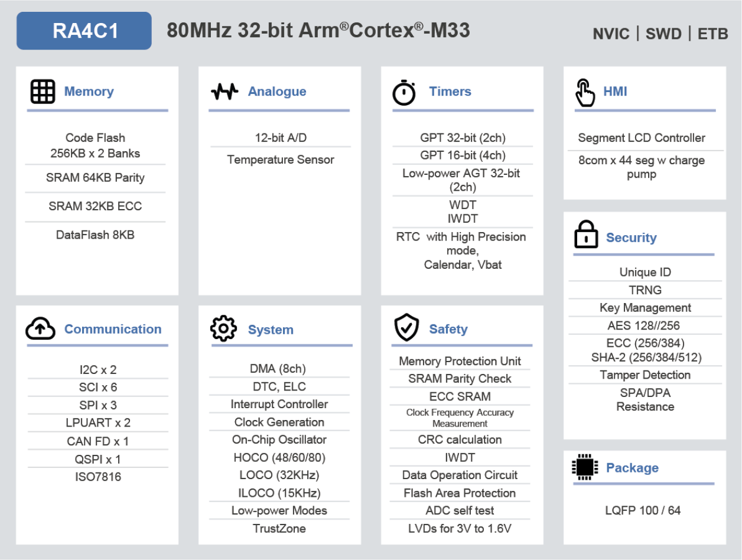The height and width of the screenshot is (560, 742).
Task: Select the ETB label in header
Action: click(x=713, y=34)
